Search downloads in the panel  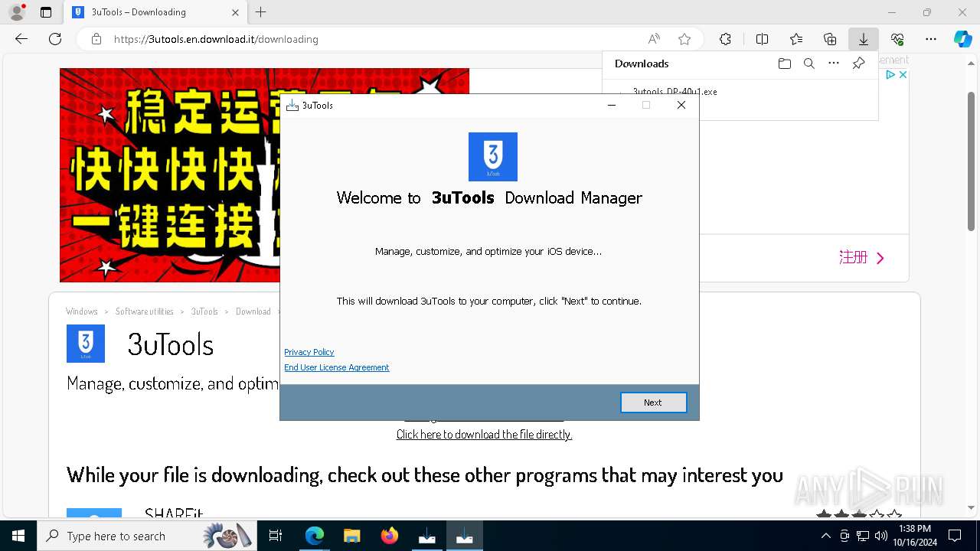(808, 64)
